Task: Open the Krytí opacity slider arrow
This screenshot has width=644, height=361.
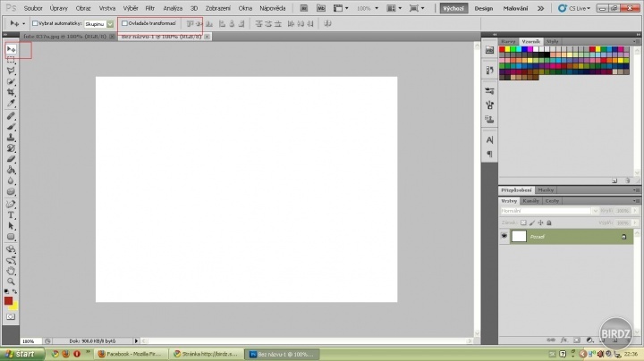Action: click(x=635, y=211)
